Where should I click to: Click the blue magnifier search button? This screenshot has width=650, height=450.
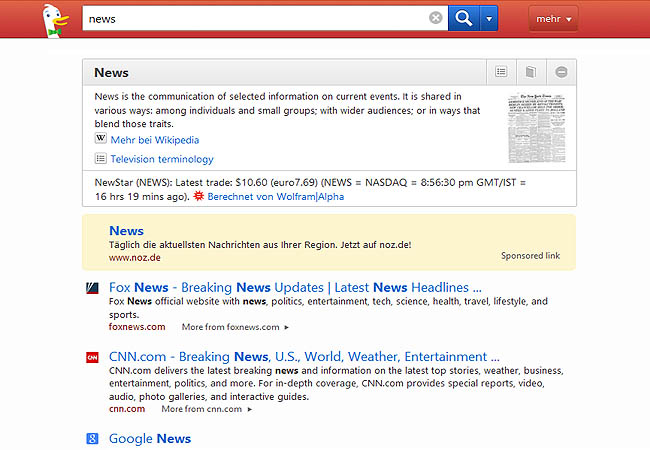pos(463,18)
